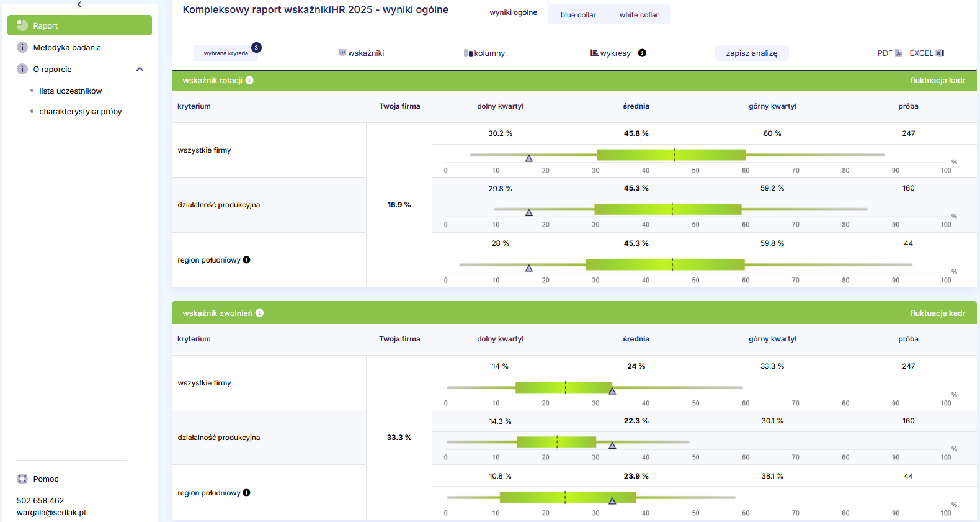
Task: Click the Metodyka badania info icon
Action: point(22,47)
